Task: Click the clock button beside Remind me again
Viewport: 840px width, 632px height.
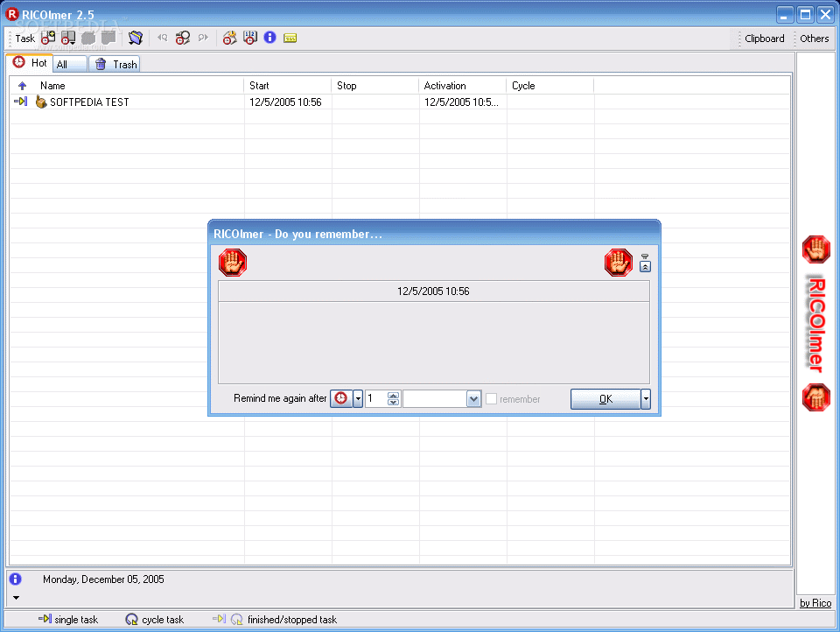Action: coord(341,398)
